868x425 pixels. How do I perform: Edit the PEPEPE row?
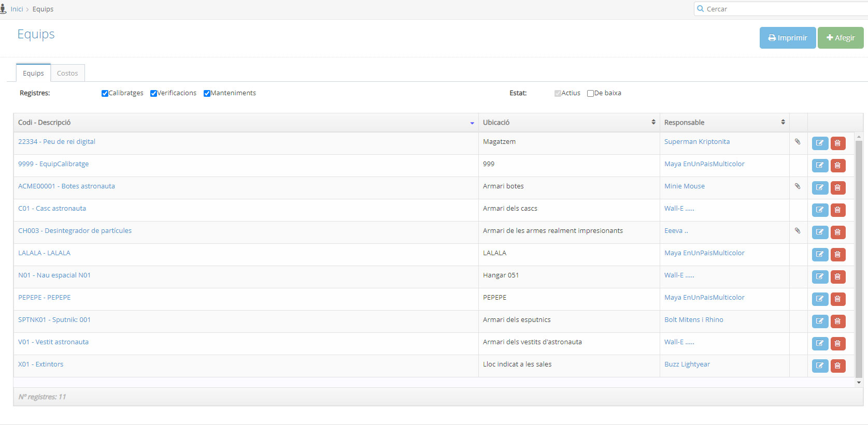click(x=820, y=299)
